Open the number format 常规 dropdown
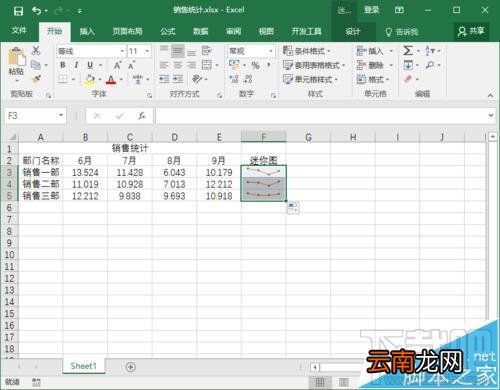The width and height of the screenshot is (500, 390). click(271, 51)
